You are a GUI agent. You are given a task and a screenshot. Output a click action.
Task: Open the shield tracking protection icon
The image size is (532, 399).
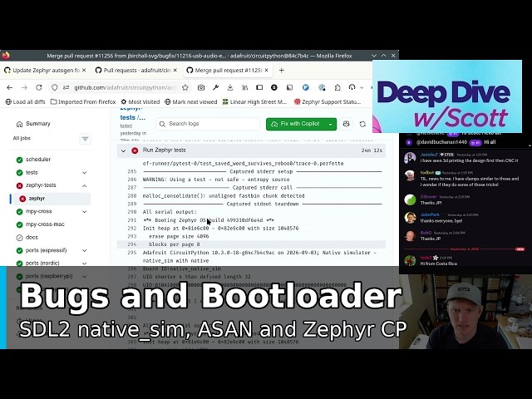(x=54, y=87)
